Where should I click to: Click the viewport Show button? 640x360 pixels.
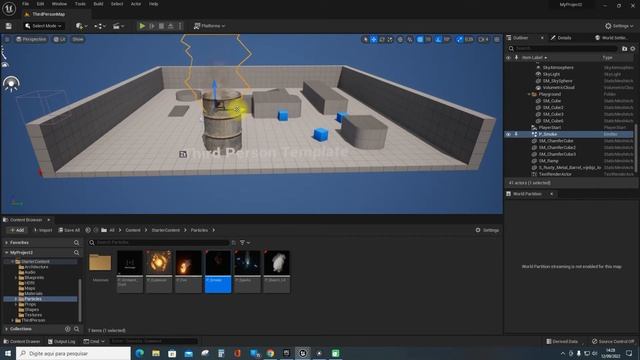click(x=78, y=39)
